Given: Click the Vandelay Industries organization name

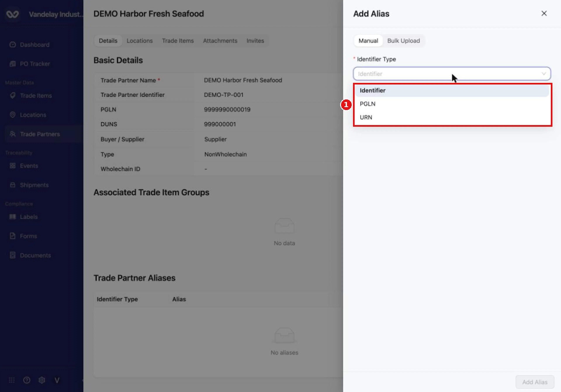Looking at the screenshot, I should click(56, 14).
